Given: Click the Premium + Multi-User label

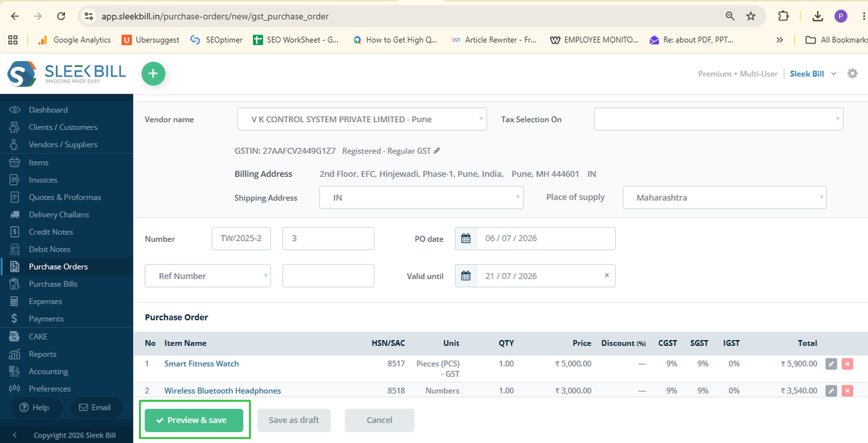Looking at the screenshot, I should pyautogui.click(x=738, y=74).
